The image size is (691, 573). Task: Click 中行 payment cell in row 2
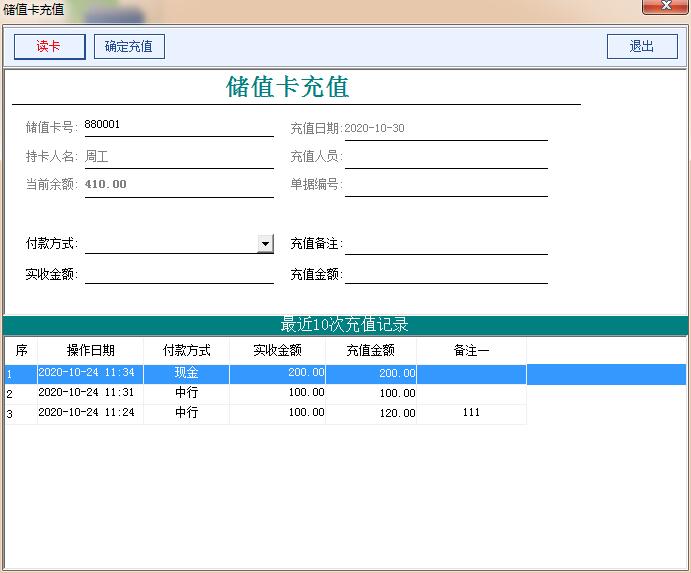(x=186, y=394)
